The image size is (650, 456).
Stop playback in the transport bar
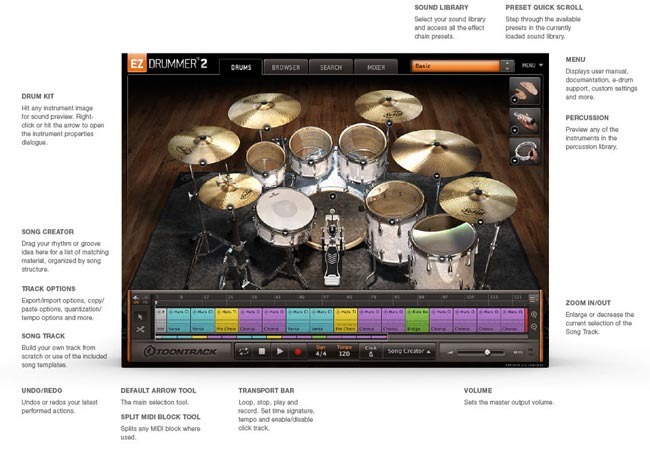pos(262,352)
